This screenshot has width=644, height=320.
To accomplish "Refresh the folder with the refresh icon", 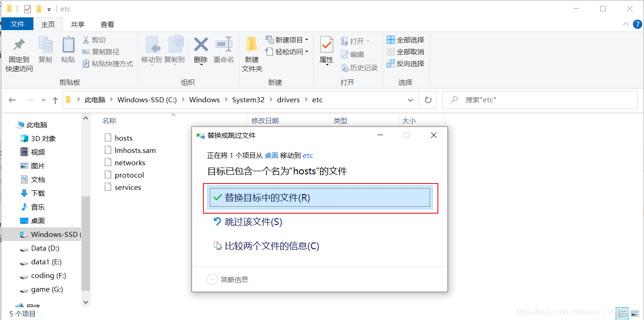I will tap(428, 100).
